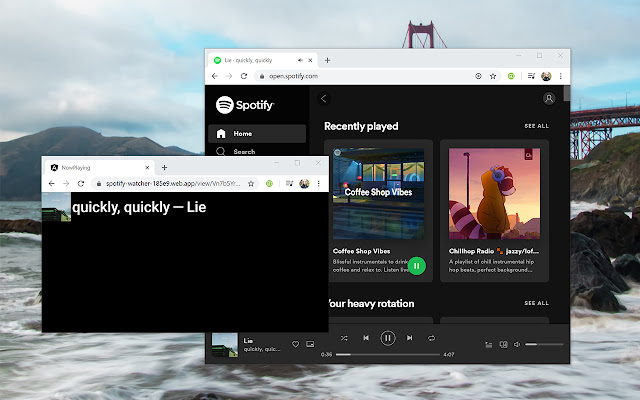Click the now-playing album cover in Spotify
The width and height of the screenshot is (640, 400).
click(224, 345)
